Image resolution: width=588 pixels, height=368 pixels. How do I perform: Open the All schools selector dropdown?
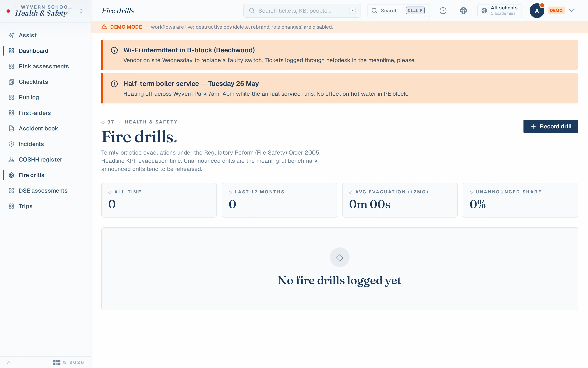499,11
